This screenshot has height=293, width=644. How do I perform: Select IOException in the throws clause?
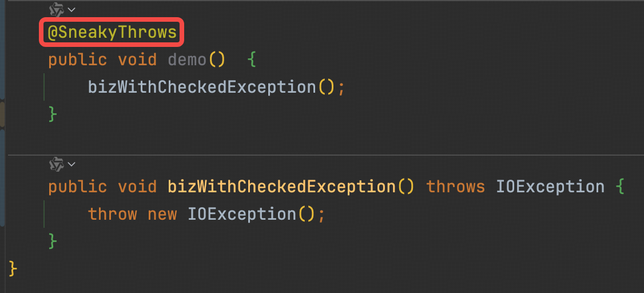click(x=550, y=187)
